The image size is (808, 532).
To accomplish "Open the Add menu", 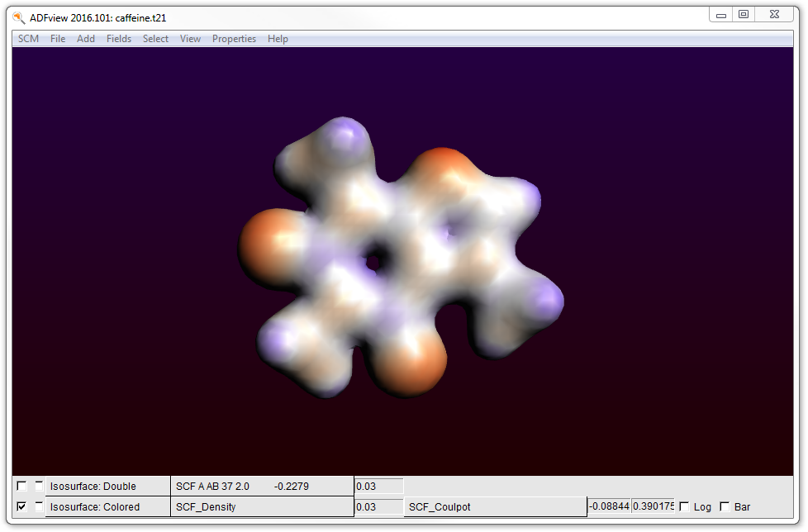I will pos(86,39).
